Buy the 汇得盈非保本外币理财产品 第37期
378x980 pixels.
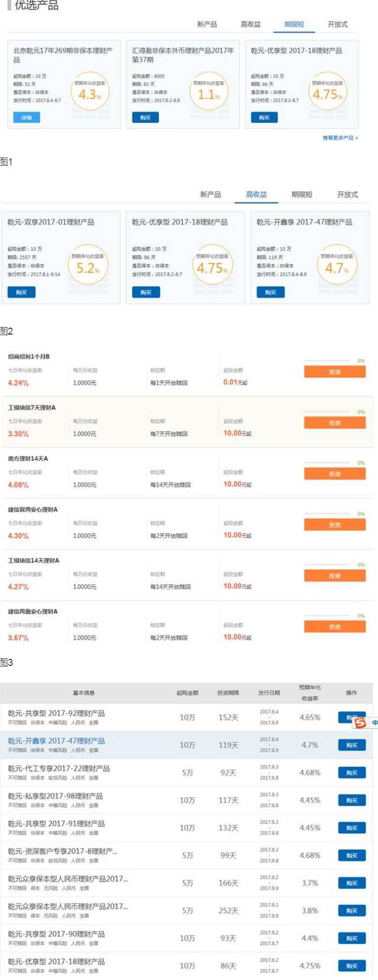coord(145,117)
